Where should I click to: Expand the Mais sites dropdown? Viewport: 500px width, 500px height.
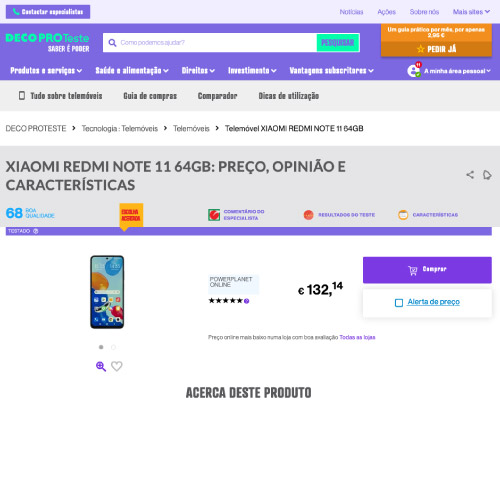point(471,12)
